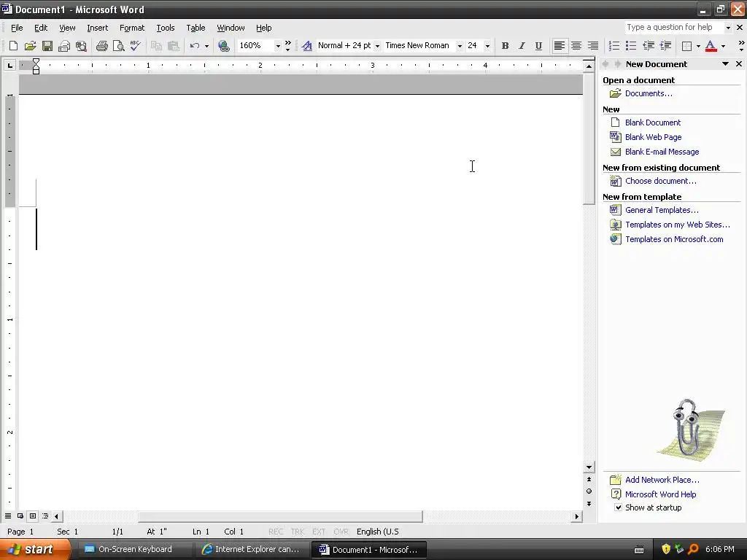Switch to Web Layout view button
The width and height of the screenshot is (747, 560).
20,516
